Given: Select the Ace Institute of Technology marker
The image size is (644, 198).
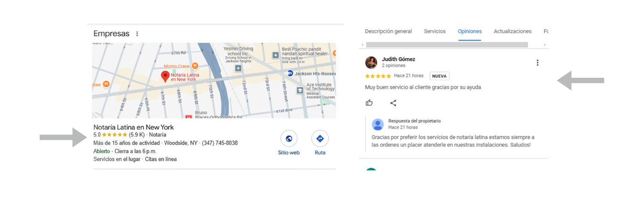Looking at the screenshot, I should [x=300, y=90].
